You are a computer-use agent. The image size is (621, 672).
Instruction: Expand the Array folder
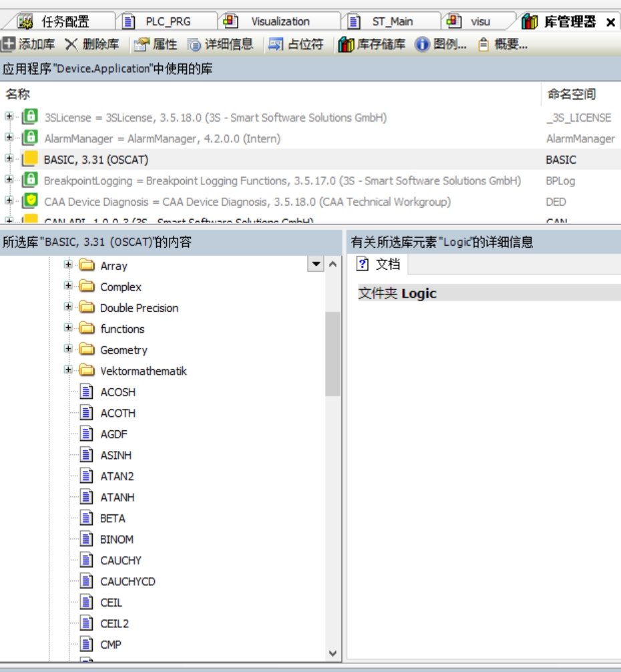click(x=68, y=265)
